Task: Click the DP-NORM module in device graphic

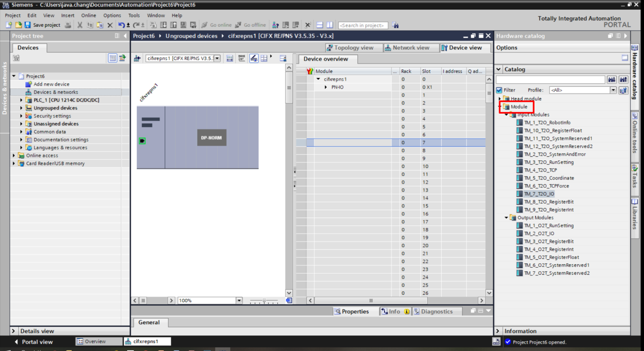Action: [x=211, y=138]
